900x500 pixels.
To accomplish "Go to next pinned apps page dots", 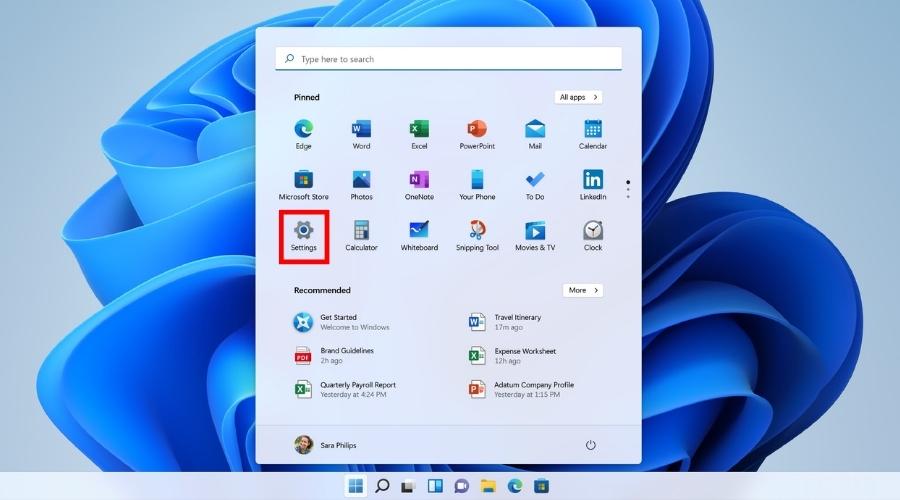I will coord(628,189).
